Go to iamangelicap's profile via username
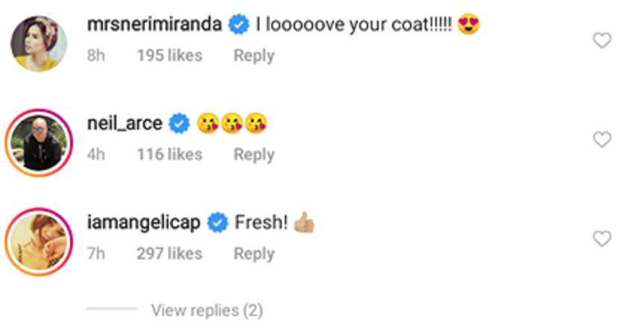This screenshot has width=644, height=322. [x=144, y=224]
